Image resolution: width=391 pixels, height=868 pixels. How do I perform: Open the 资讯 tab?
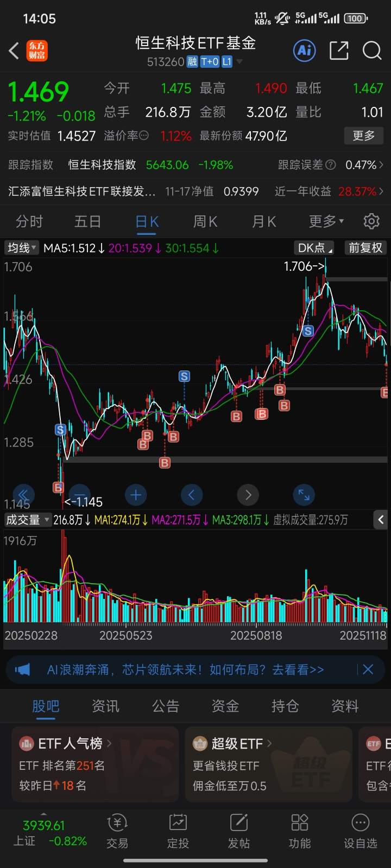click(105, 706)
